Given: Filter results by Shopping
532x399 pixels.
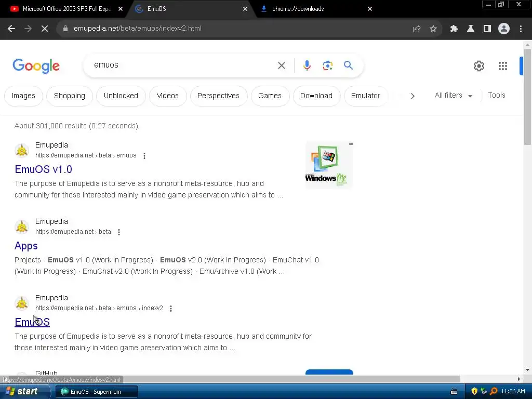Looking at the screenshot, I should [70, 96].
